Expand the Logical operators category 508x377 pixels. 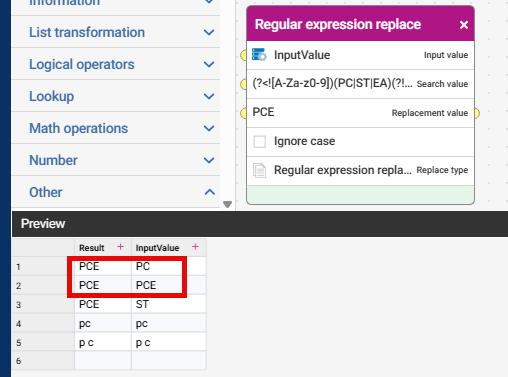(x=116, y=64)
